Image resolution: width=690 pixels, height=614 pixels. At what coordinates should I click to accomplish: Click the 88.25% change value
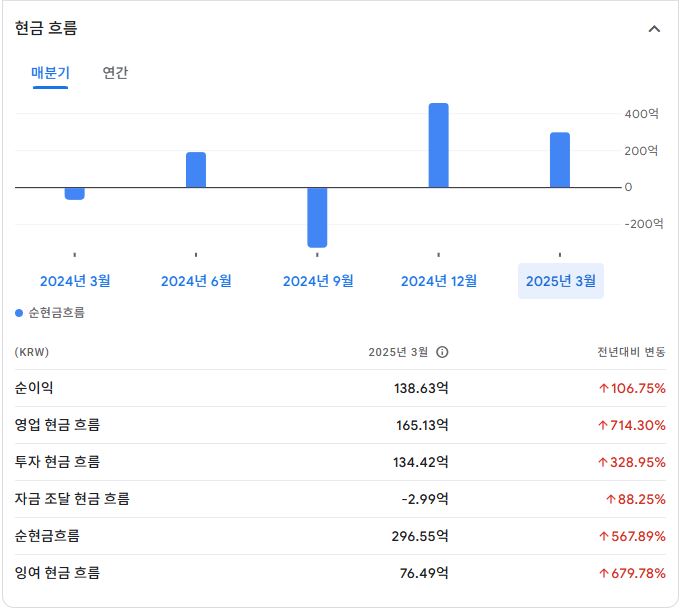point(636,499)
